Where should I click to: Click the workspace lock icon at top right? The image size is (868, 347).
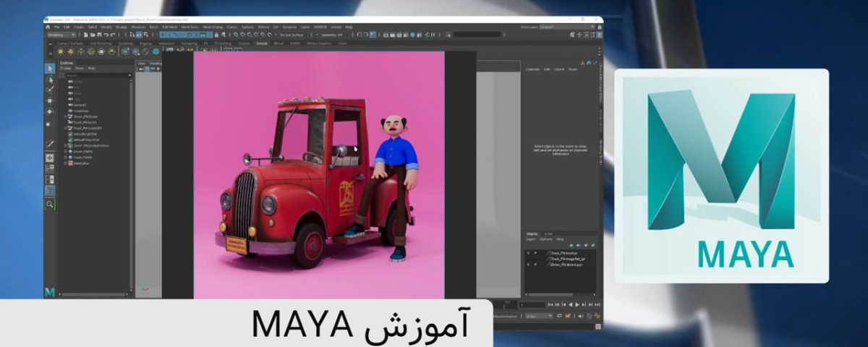coord(600,27)
